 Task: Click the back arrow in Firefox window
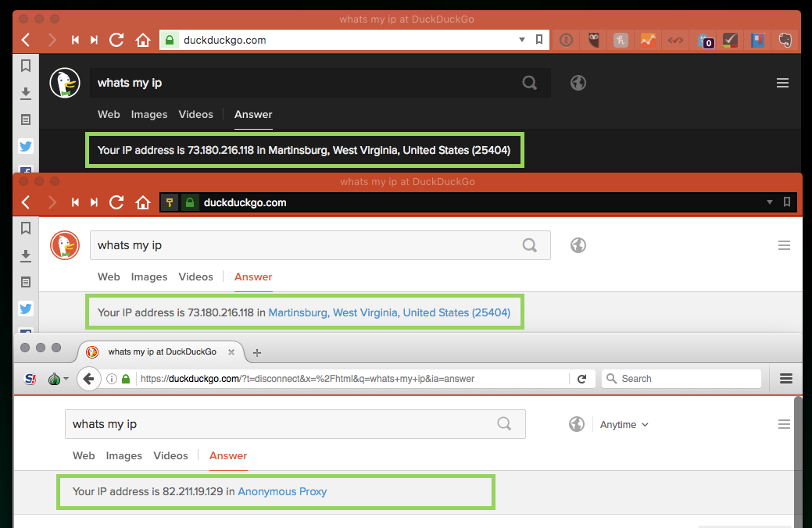(88, 379)
